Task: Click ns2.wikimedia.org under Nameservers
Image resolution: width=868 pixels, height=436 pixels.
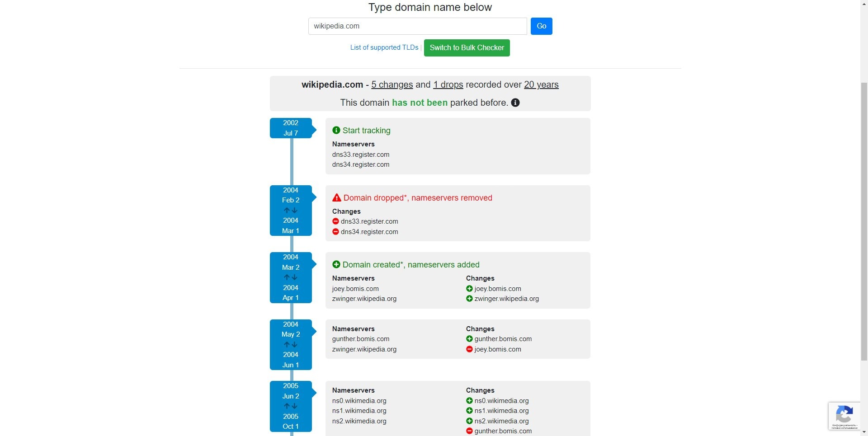Action: (x=359, y=421)
